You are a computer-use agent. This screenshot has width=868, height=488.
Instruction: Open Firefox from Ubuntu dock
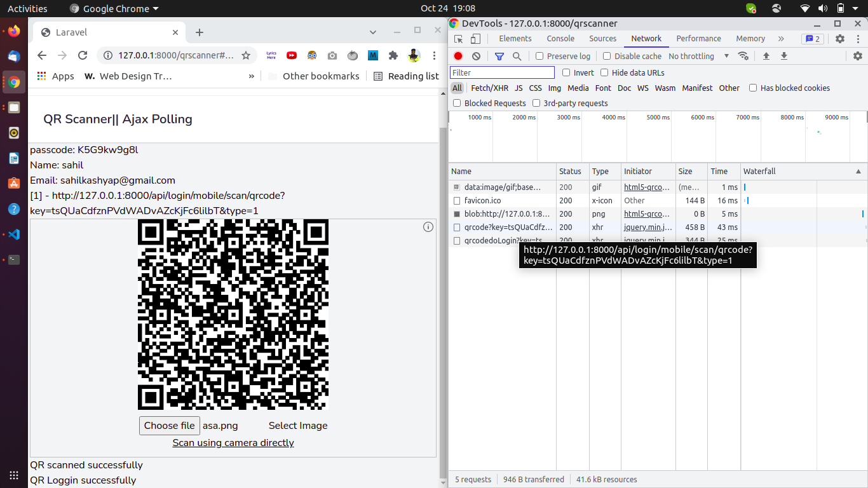point(14,31)
